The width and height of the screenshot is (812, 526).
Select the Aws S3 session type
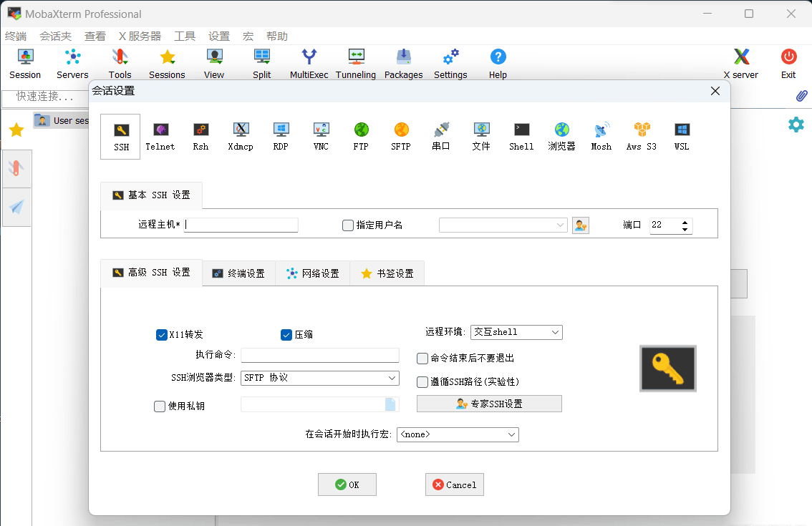[x=642, y=136]
